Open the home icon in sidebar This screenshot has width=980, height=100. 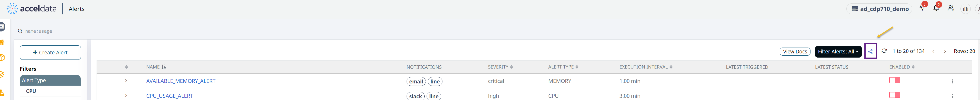(2, 42)
